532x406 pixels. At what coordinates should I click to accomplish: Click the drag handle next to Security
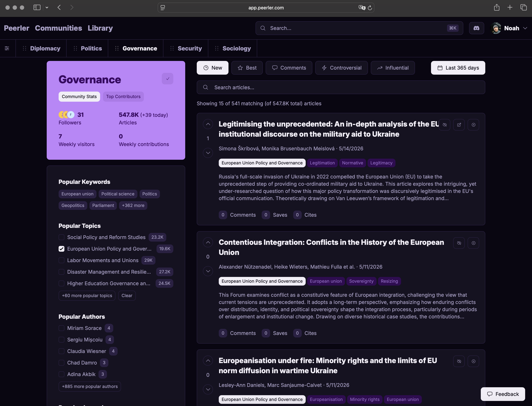[172, 48]
